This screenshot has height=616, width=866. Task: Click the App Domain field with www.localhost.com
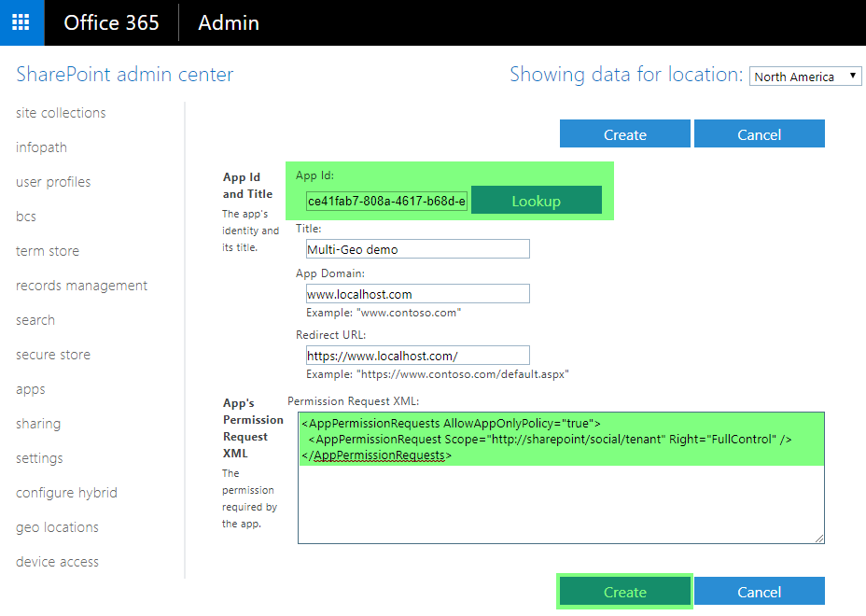pyautogui.click(x=417, y=294)
